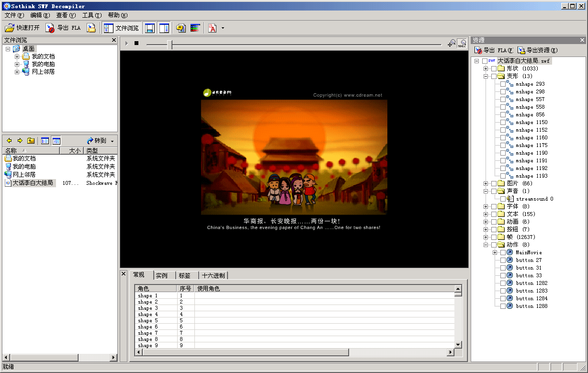
Task: Expand 我的电脑 in the folder tree
Action: (17, 64)
